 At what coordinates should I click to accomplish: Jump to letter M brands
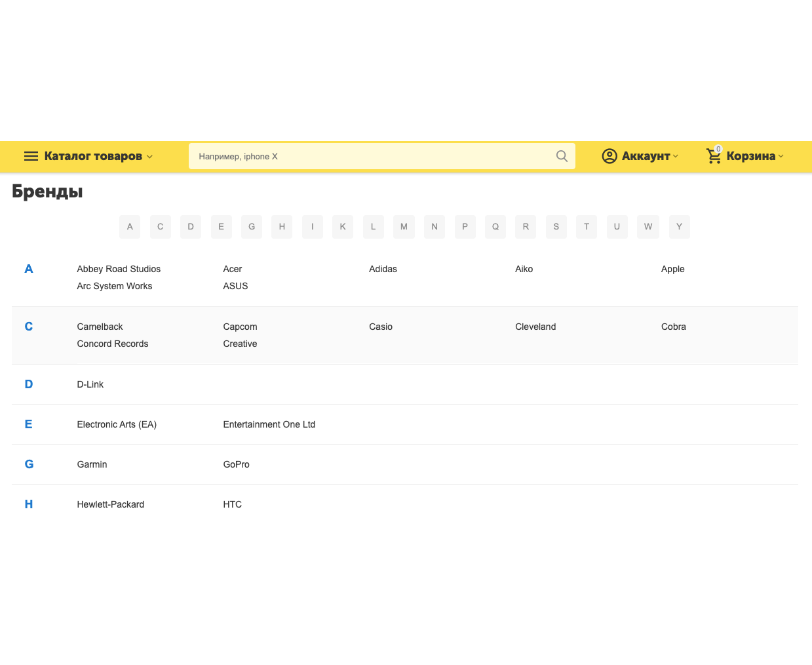[404, 227]
